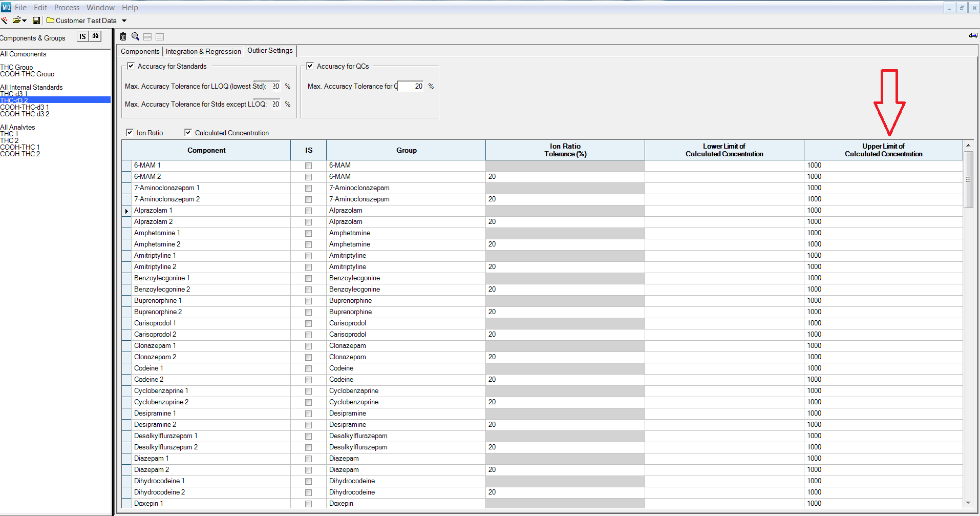Click the table scrollbar down arrow
The height and width of the screenshot is (516, 980).
[x=968, y=503]
